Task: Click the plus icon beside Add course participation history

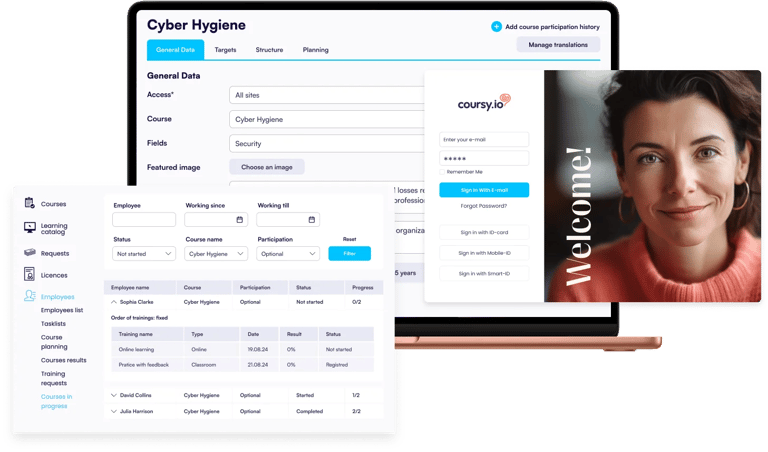Action: [496, 26]
